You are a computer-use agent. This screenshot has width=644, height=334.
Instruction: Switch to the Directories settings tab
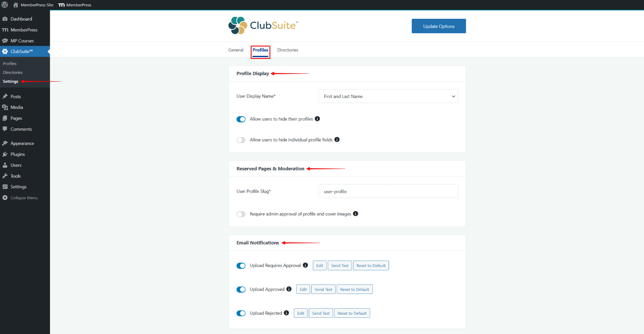[x=288, y=50]
